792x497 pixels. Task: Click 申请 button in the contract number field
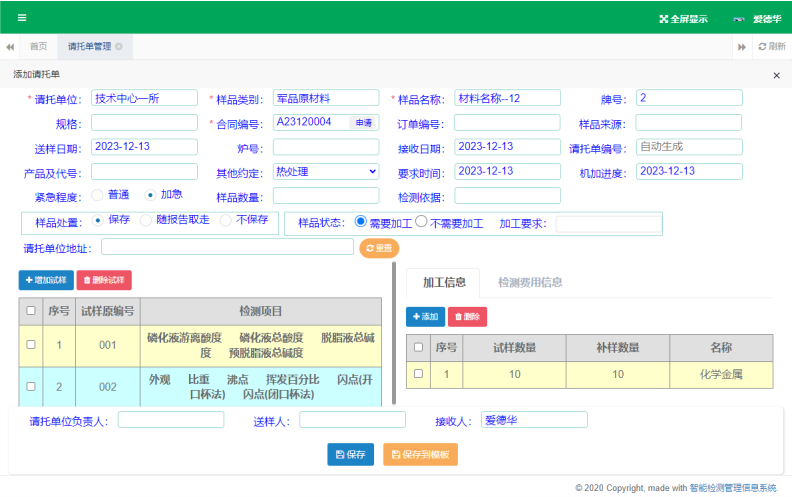[364, 122]
